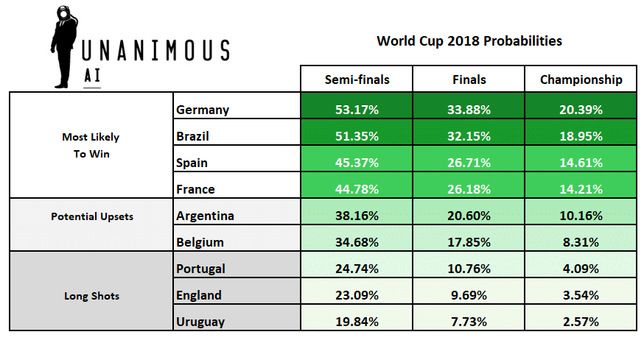The width and height of the screenshot is (644, 343).
Task: Click the Unanimous AI logo text
Action: pos(155,52)
